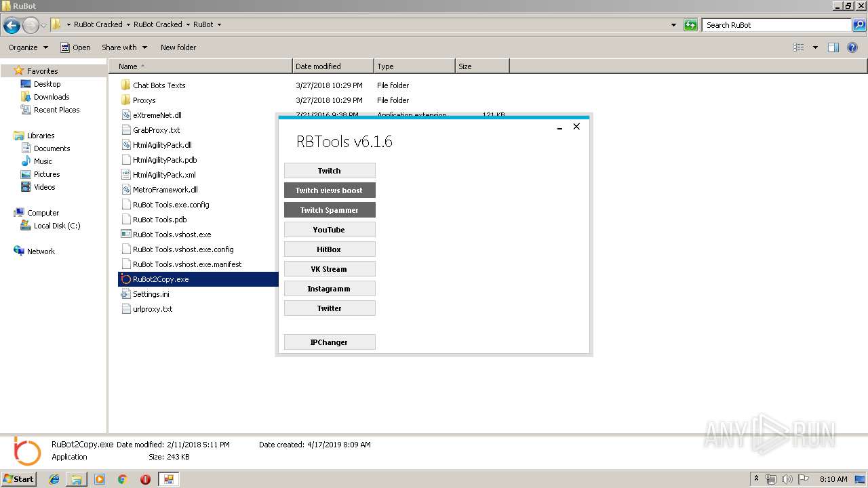Open previous locations address dropdown

(x=673, y=25)
